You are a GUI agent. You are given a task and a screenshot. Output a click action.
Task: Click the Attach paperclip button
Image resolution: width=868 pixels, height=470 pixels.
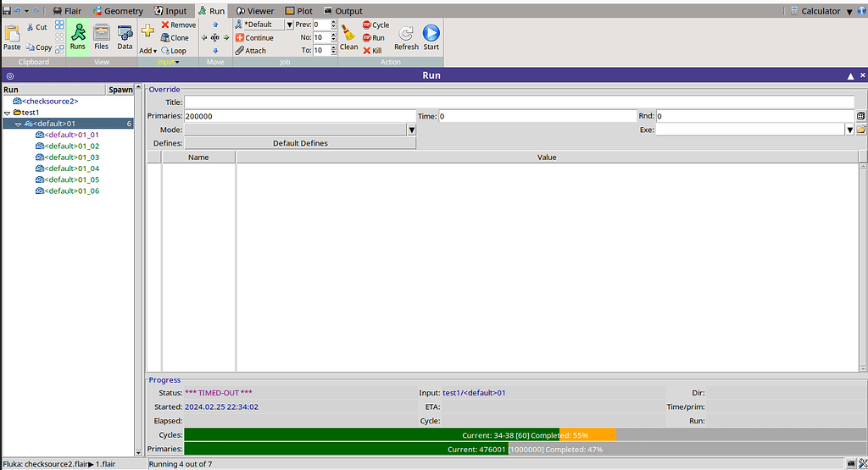251,50
